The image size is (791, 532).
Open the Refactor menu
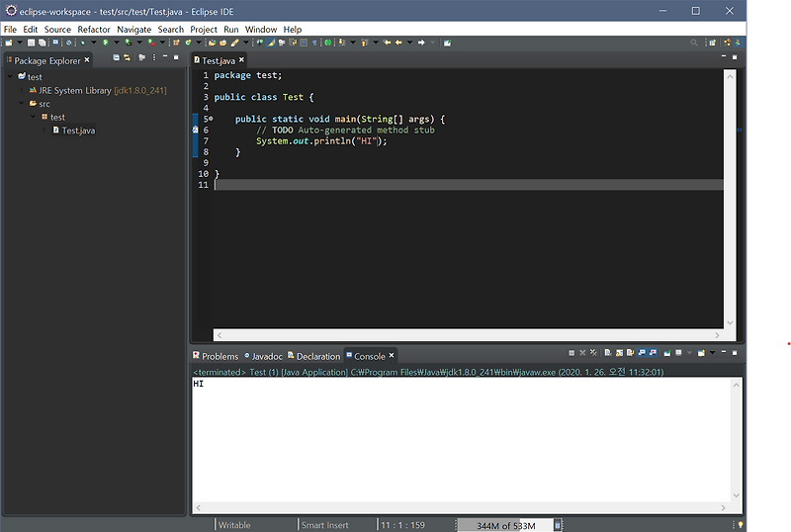coord(94,30)
